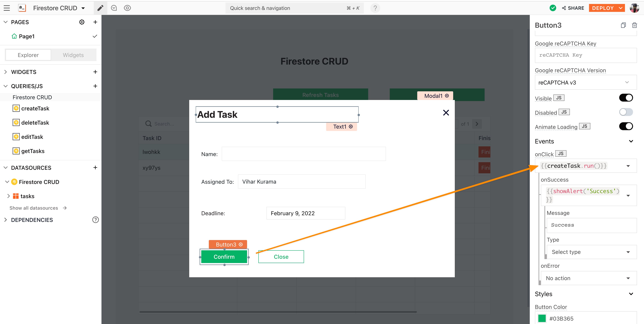
Task: Toggle the Visible switch off
Action: (626, 98)
